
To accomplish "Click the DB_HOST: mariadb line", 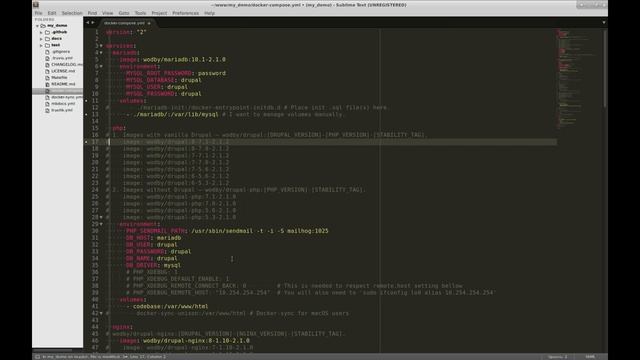I will pos(153,238).
